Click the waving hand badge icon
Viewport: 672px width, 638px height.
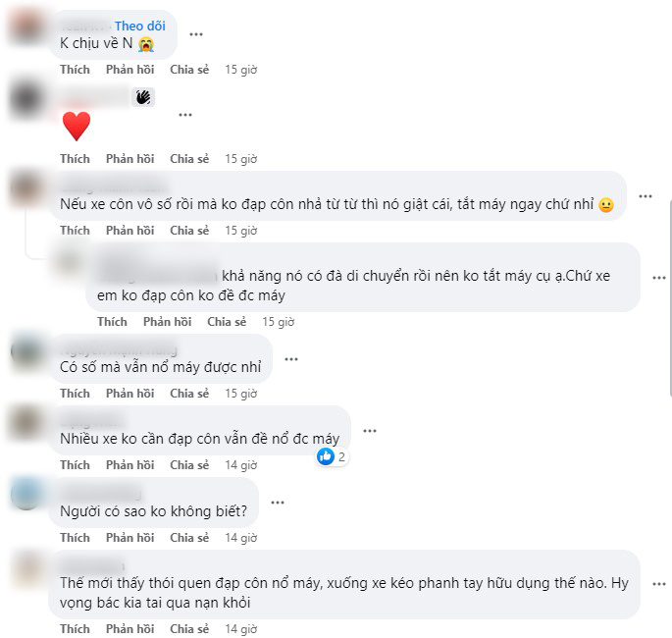[143, 97]
